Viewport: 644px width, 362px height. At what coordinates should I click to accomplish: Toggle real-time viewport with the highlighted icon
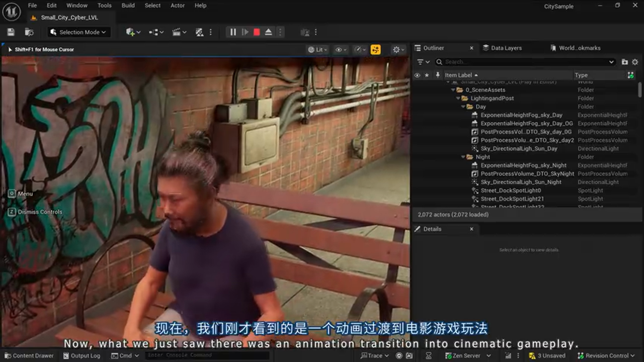coord(376,49)
